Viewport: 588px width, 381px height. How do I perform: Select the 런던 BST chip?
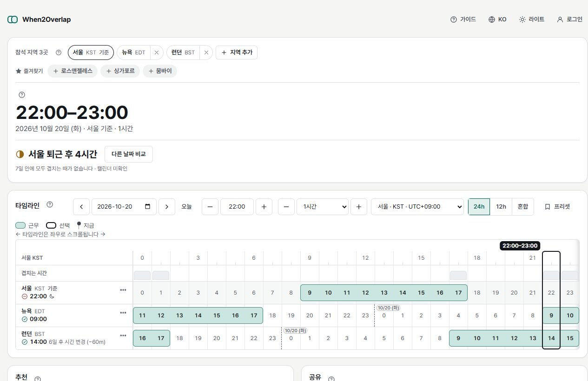tap(183, 53)
